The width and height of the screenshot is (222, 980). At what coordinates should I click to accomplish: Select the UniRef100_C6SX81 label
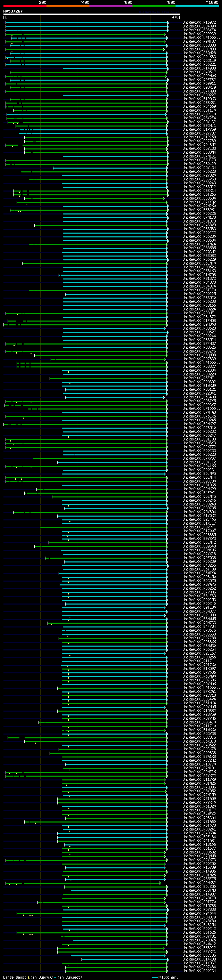[x=199, y=103]
